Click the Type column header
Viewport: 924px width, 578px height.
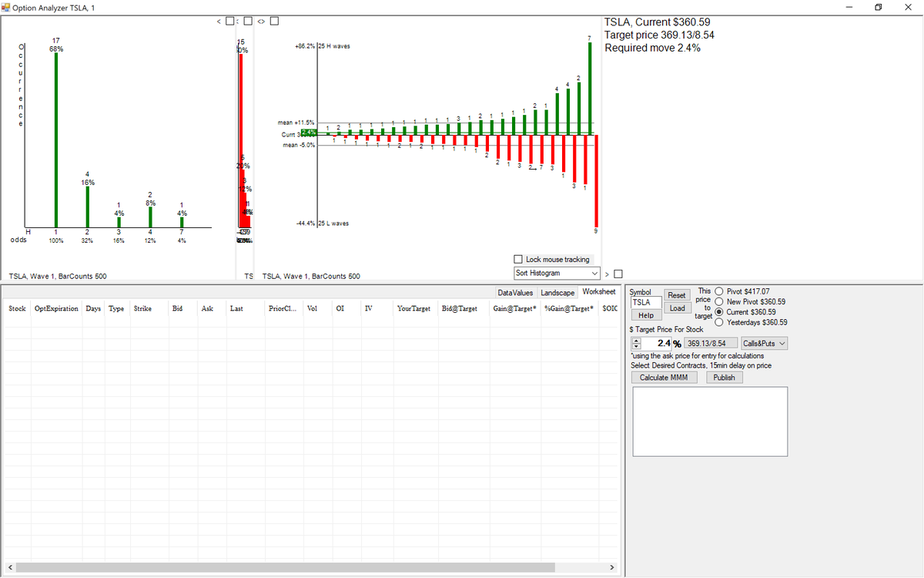pyautogui.click(x=117, y=308)
